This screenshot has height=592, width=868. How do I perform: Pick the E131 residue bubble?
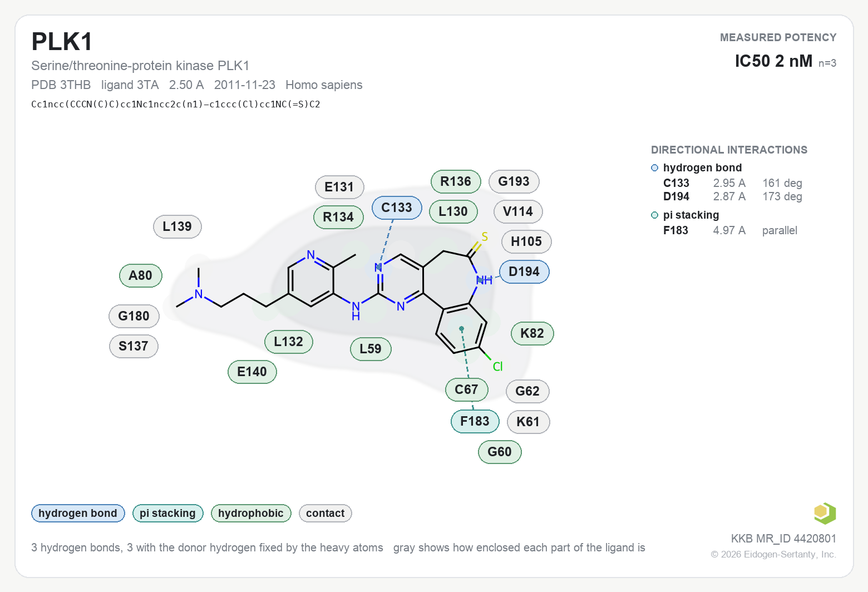(339, 187)
